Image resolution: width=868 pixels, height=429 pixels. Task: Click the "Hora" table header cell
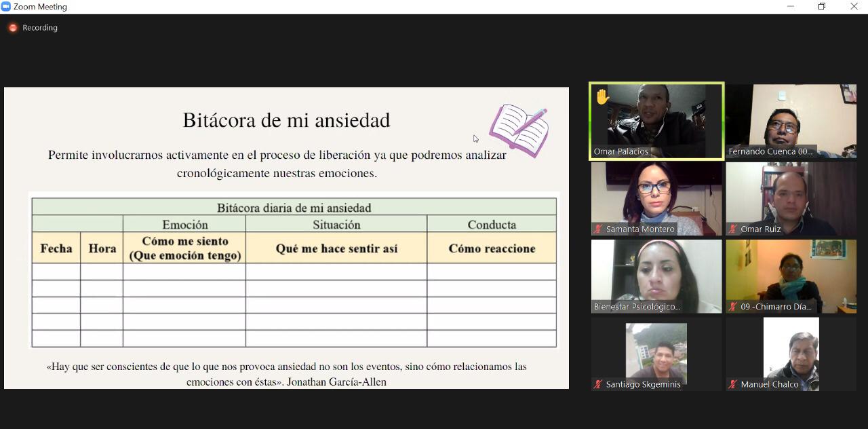tap(102, 248)
